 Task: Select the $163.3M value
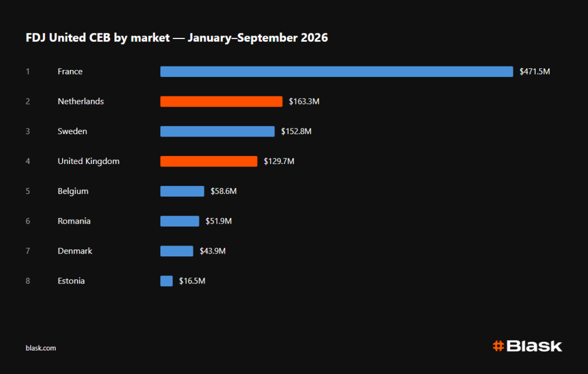click(304, 102)
